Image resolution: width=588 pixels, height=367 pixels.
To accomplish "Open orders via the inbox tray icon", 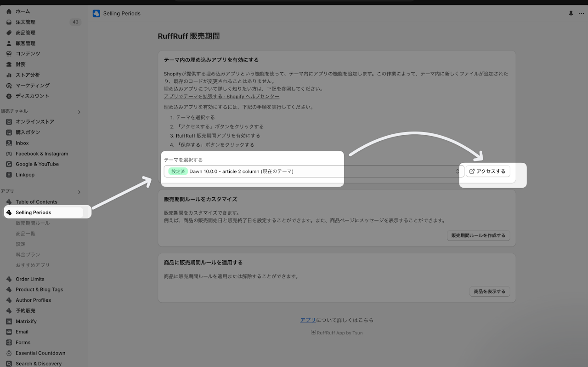I will (x=9, y=22).
